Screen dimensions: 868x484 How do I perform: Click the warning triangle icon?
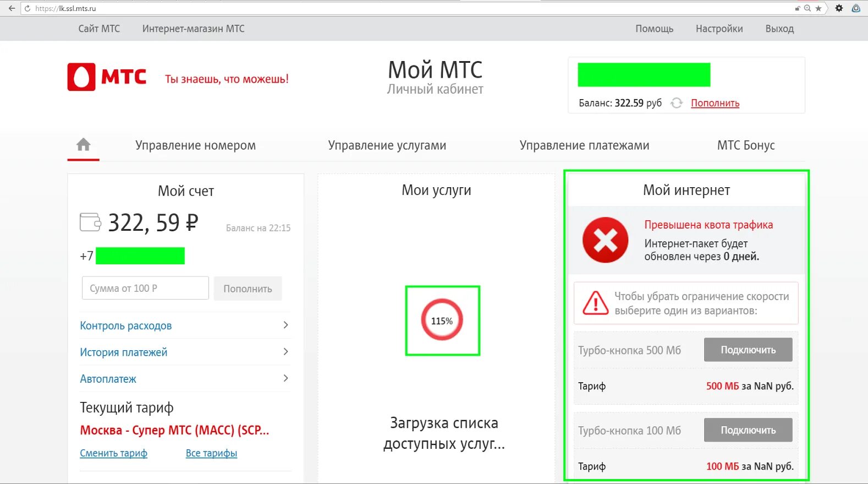pyautogui.click(x=595, y=303)
